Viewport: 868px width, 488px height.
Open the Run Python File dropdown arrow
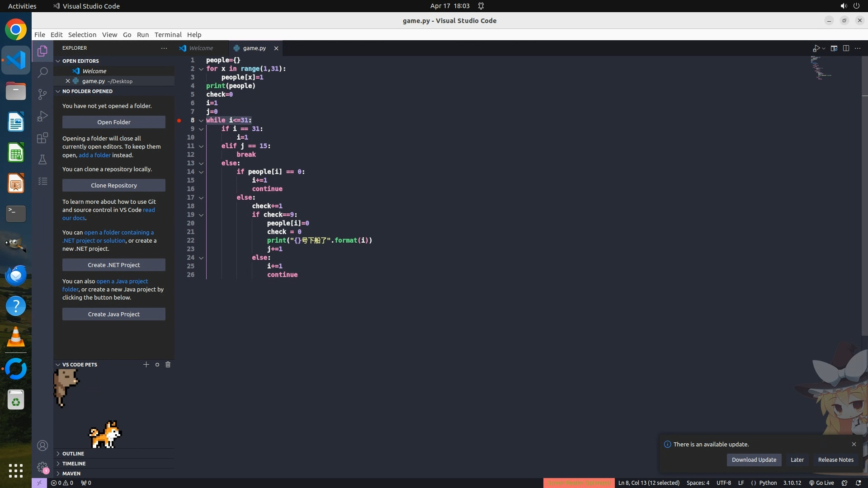(824, 48)
